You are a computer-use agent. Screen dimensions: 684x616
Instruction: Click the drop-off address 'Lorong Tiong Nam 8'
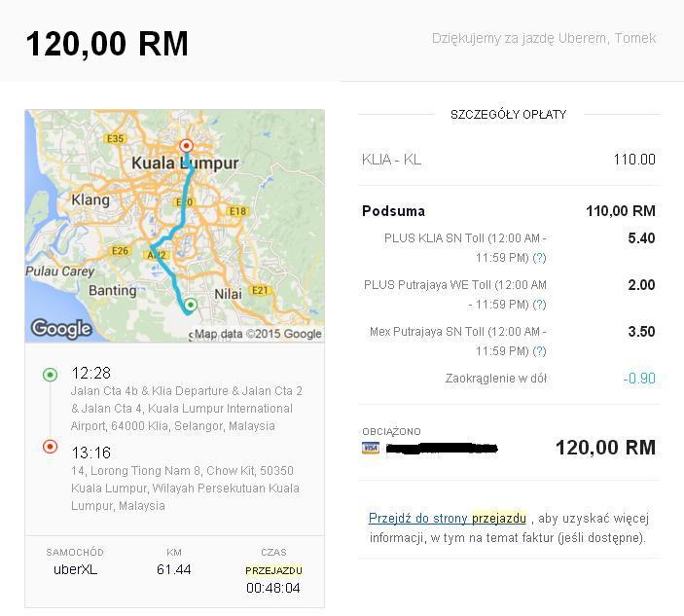tap(186, 489)
